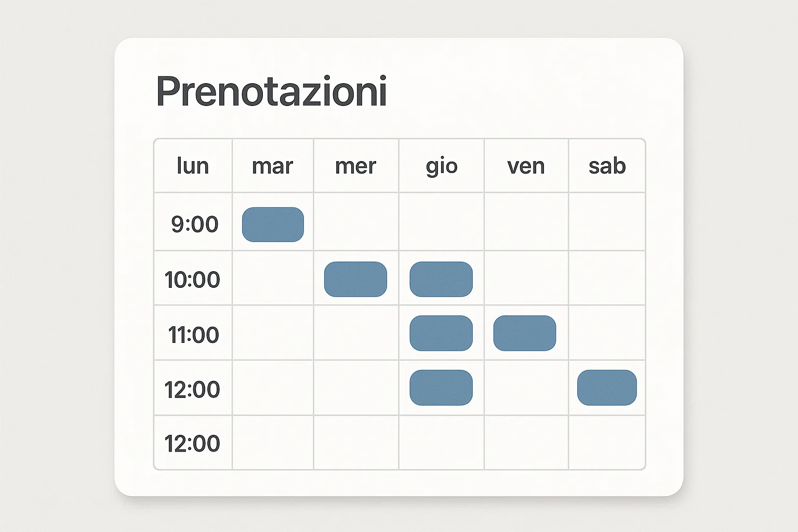Select the 11:00 booking under ven

pos(525,333)
